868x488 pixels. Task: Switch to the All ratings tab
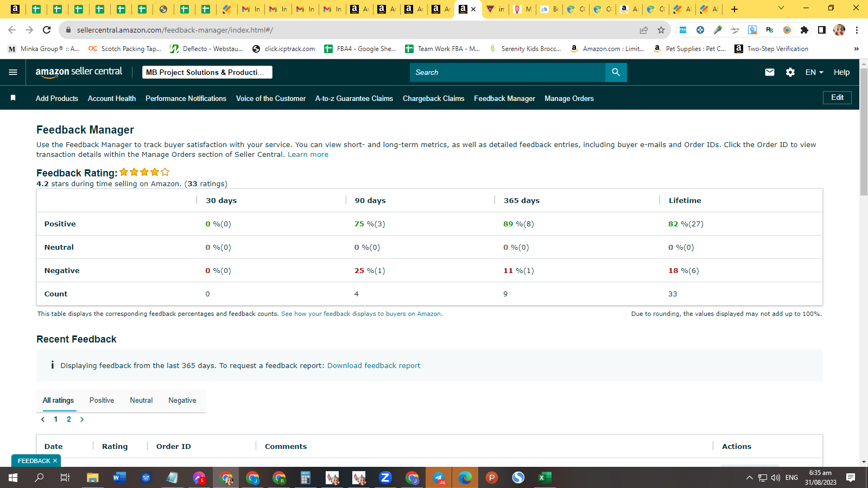[58, 401]
